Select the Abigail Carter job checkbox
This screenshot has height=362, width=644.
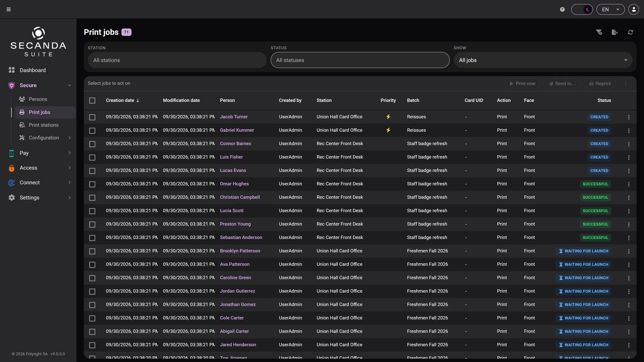(x=92, y=332)
